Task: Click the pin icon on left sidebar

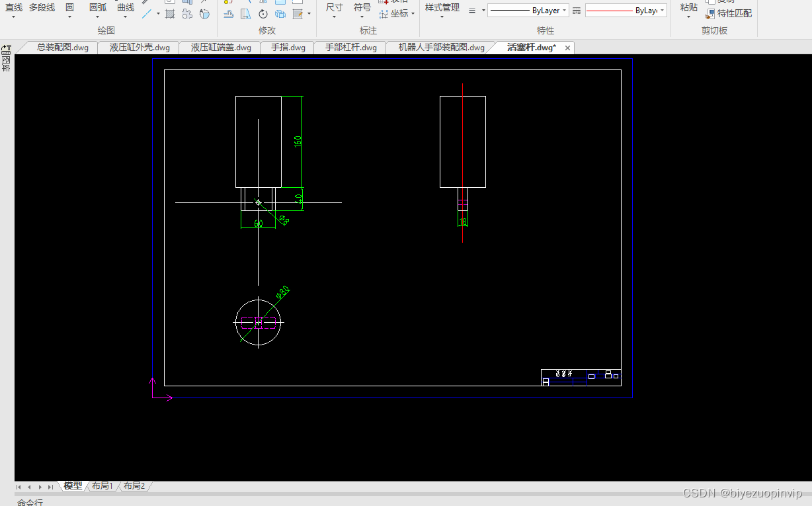Action: click(7, 49)
